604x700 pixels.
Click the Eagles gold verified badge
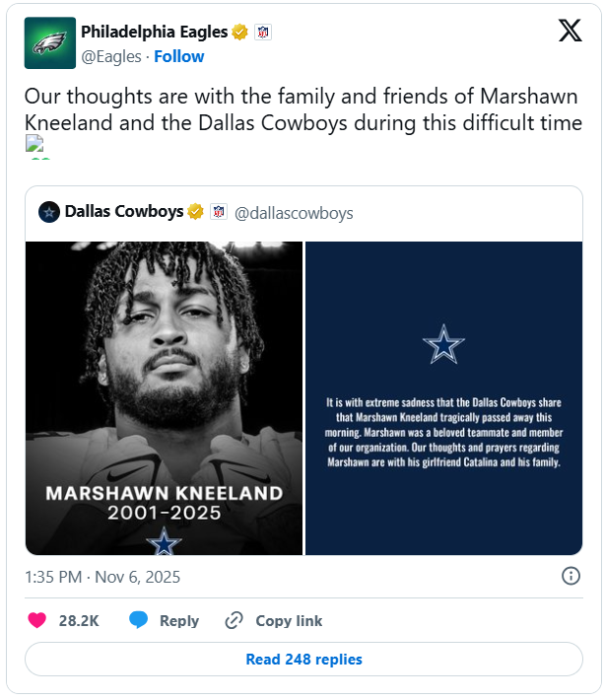[x=239, y=32]
